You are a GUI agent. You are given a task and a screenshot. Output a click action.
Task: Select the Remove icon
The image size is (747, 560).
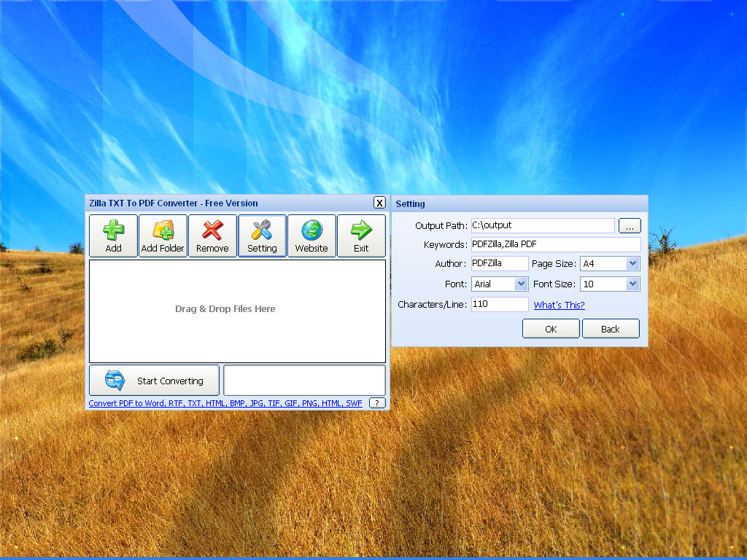pos(212,230)
